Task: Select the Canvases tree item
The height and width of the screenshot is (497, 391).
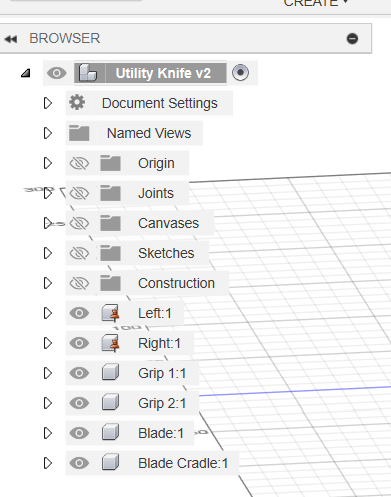Action: [x=168, y=223]
